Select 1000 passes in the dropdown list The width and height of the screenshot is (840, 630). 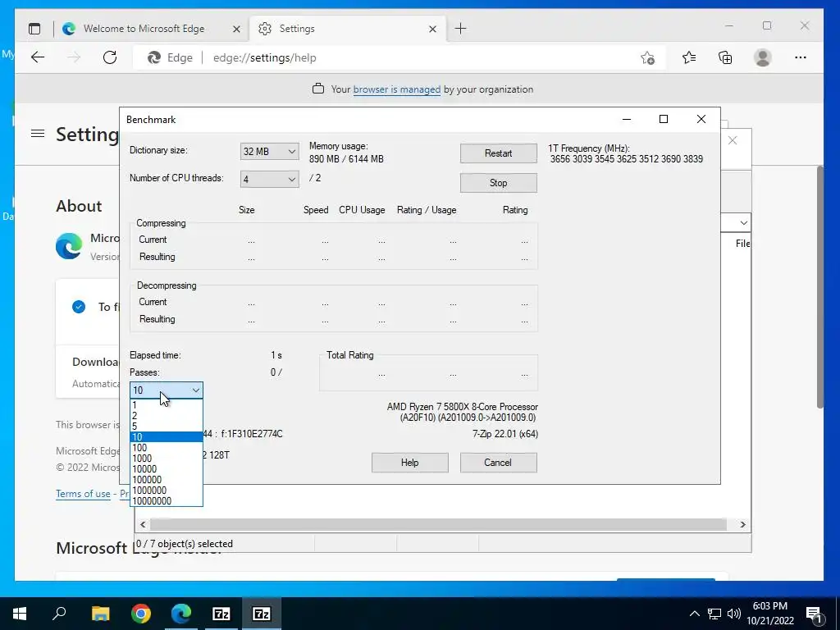(166, 459)
